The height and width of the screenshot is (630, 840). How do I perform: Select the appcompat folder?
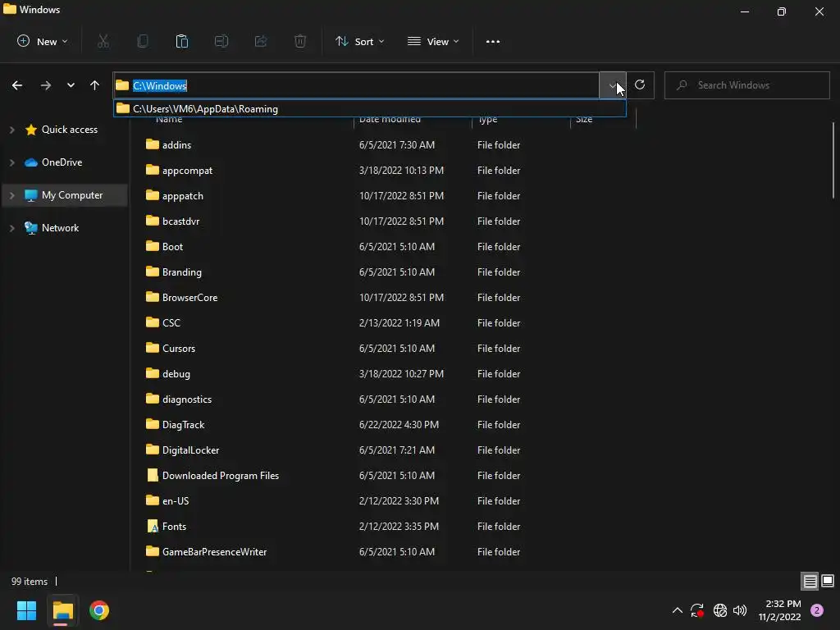click(x=187, y=171)
